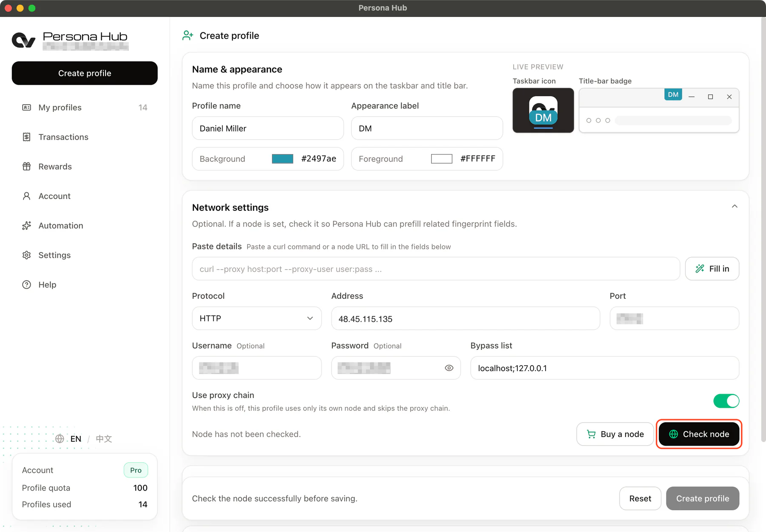Click the DM taskbar icon preview
The width and height of the screenshot is (766, 532).
[x=543, y=111]
